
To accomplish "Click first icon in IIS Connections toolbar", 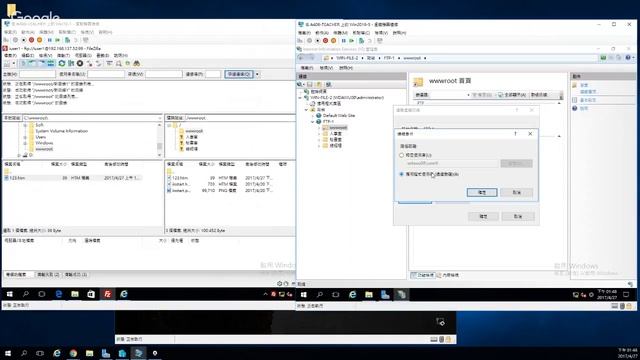I will (300, 84).
